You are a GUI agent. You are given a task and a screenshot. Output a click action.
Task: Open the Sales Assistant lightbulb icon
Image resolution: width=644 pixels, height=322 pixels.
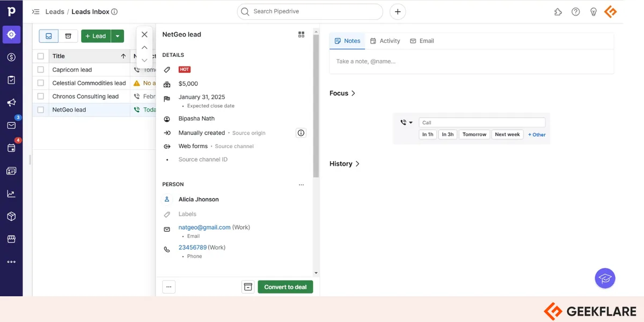pos(593,11)
